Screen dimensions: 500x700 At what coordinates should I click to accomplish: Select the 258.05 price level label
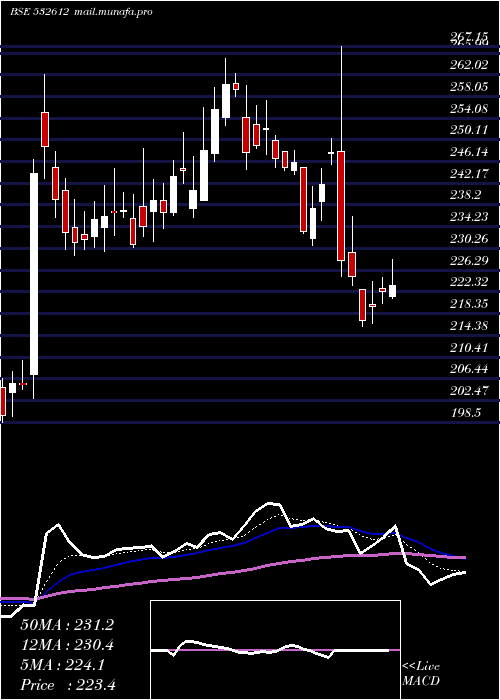point(468,87)
